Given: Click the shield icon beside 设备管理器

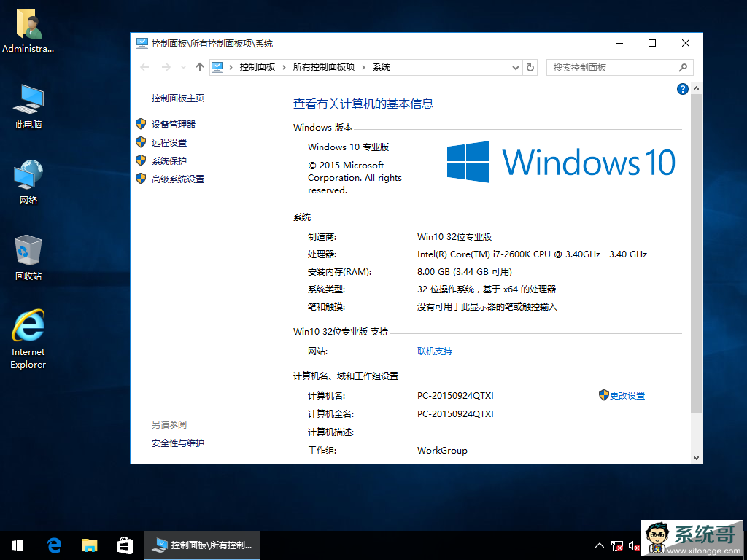Looking at the screenshot, I should 141,124.
